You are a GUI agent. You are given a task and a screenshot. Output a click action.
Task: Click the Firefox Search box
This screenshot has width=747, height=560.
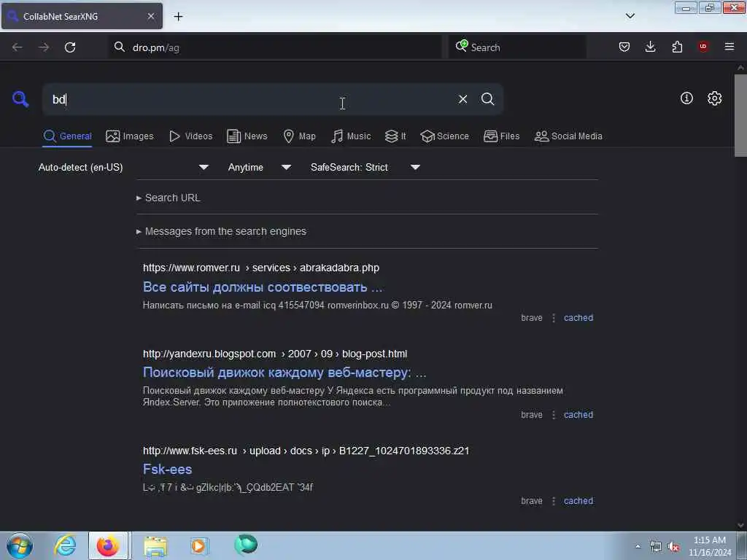517,47
